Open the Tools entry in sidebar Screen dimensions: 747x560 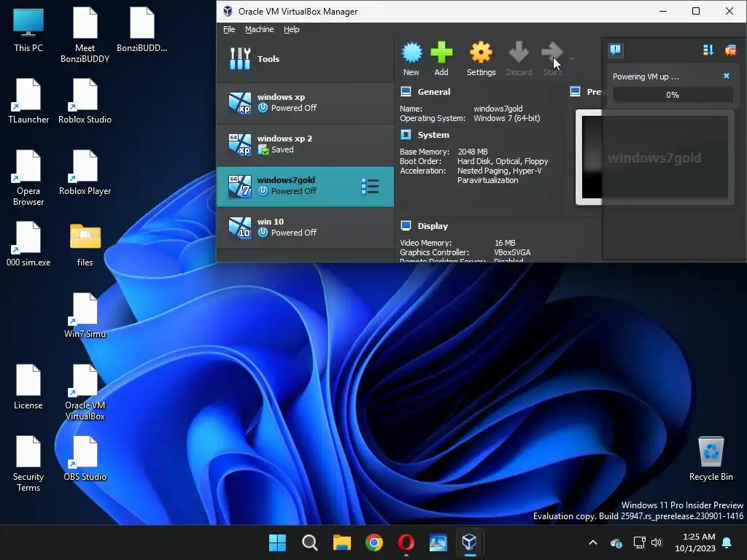(306, 59)
